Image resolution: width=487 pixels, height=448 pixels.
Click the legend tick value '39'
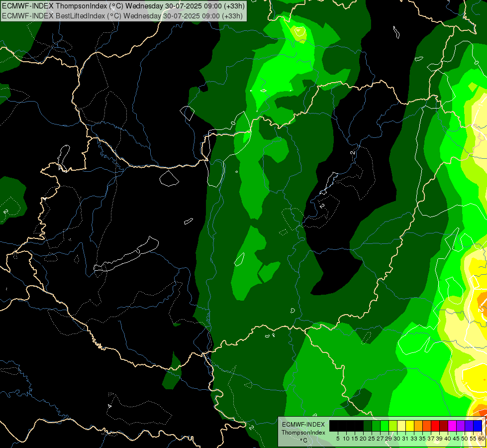tap(439, 439)
